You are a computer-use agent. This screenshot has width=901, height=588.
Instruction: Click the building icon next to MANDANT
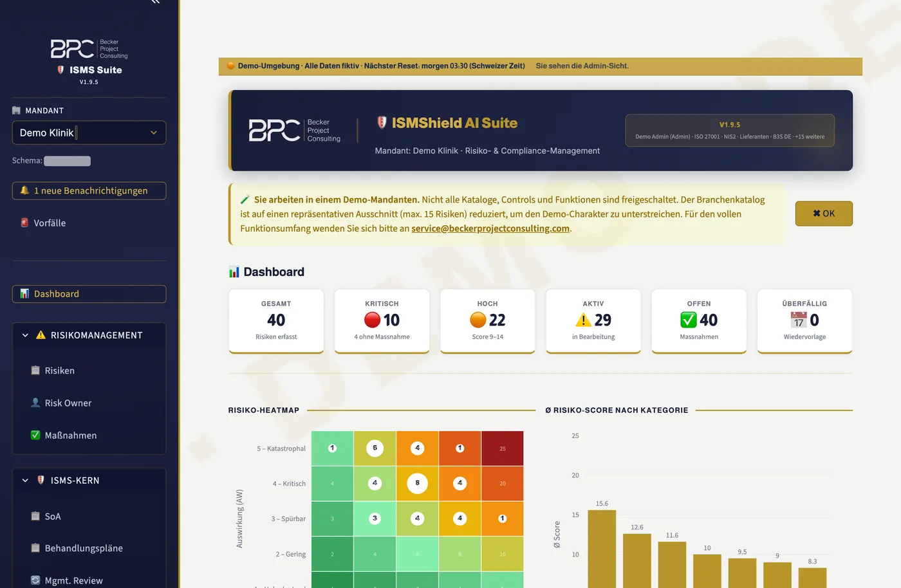tap(17, 111)
